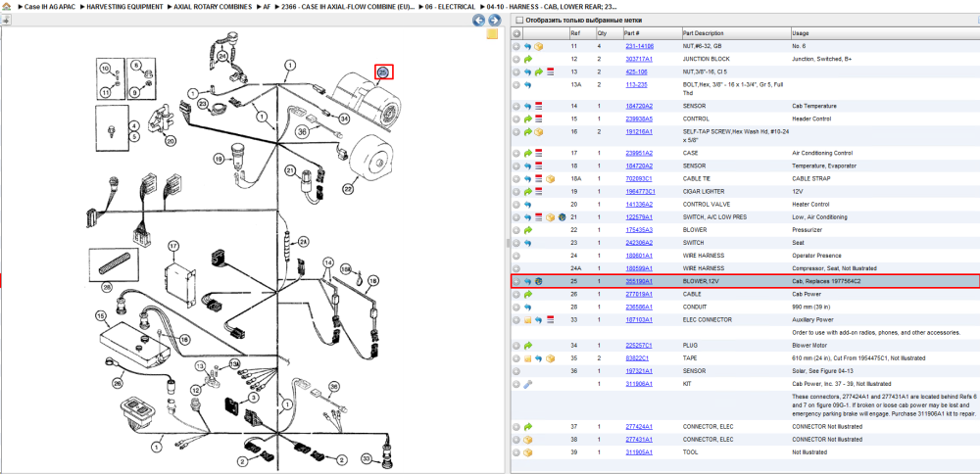The width and height of the screenshot is (980, 474).
Task: Sort by Part Description column header
Action: [x=703, y=33]
